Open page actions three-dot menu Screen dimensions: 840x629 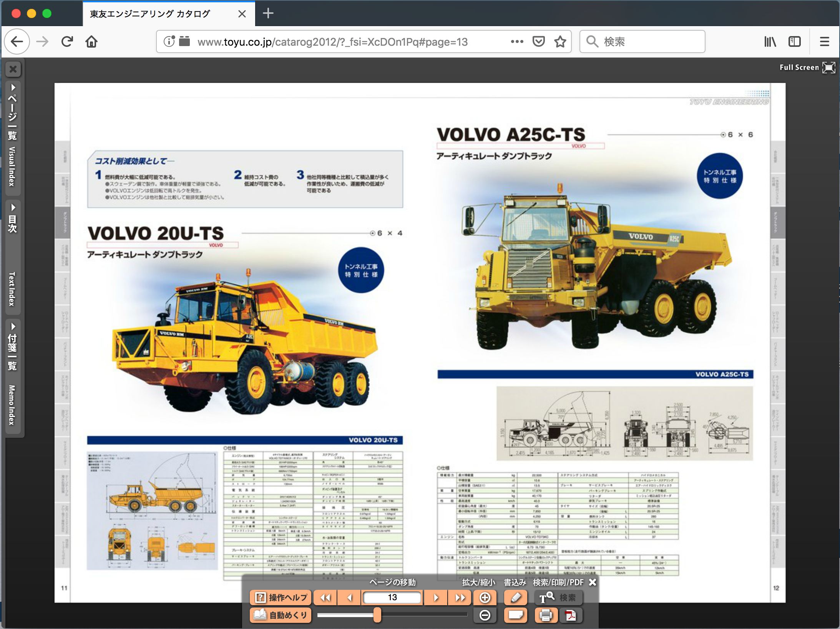tap(517, 41)
